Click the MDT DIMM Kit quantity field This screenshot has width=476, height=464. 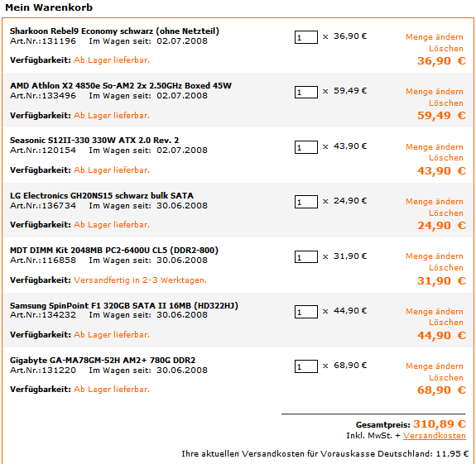pos(306,257)
